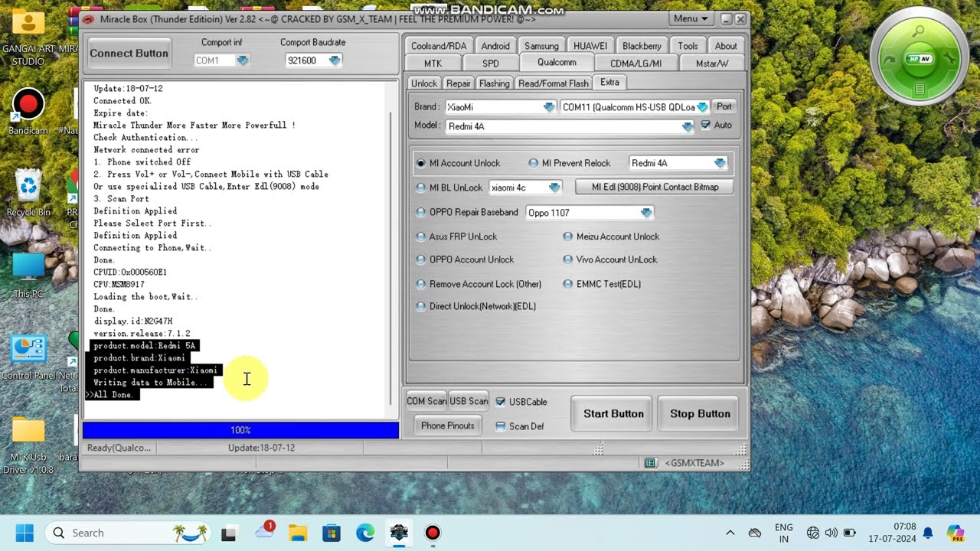Open xiaomi 4c BL unlock dropdown
The width and height of the screenshot is (980, 551).
click(x=554, y=187)
